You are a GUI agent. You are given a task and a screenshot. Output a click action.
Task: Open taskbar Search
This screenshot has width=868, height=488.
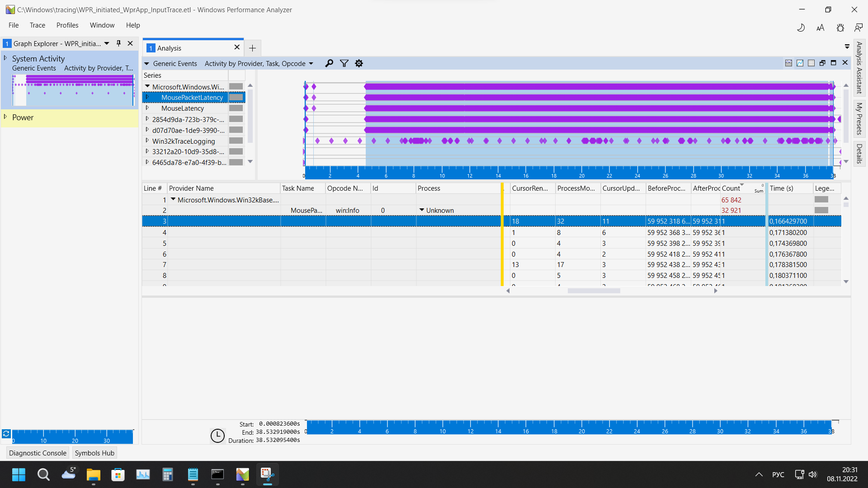tap(43, 474)
